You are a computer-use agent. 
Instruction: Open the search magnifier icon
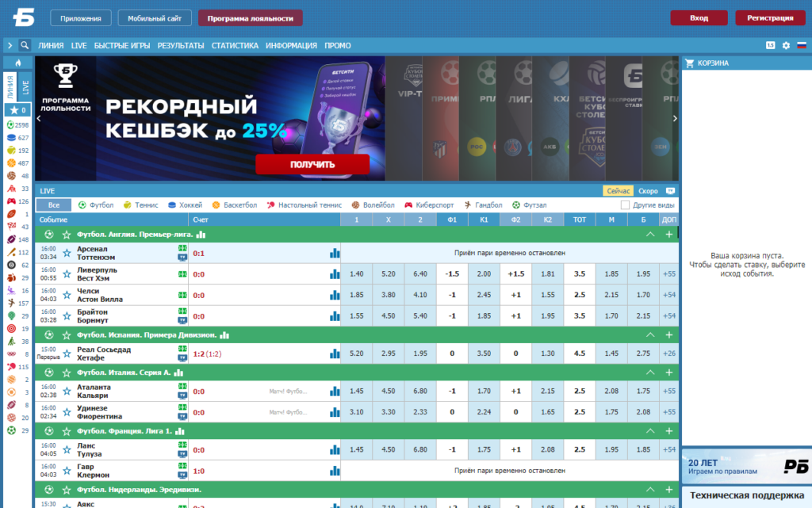point(25,45)
